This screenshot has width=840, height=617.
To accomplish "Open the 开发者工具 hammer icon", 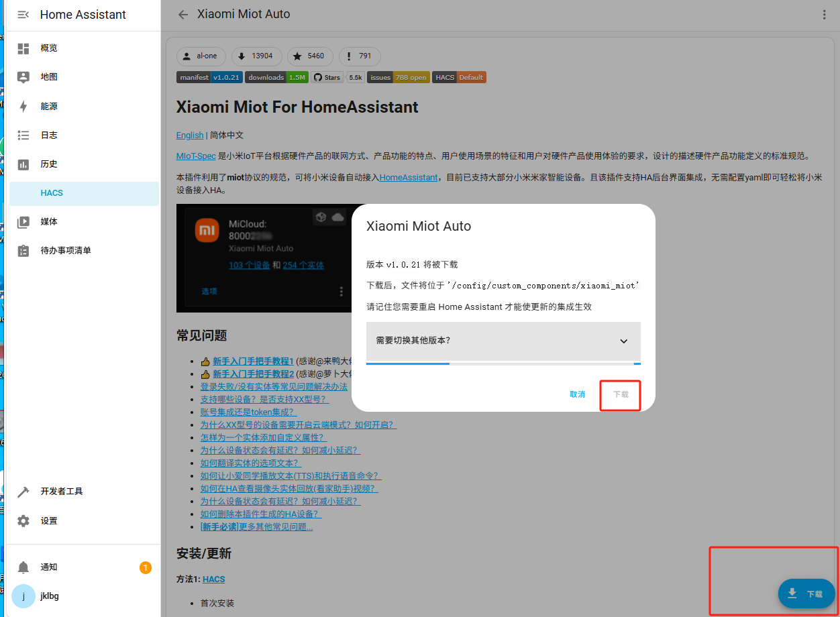I will point(23,492).
